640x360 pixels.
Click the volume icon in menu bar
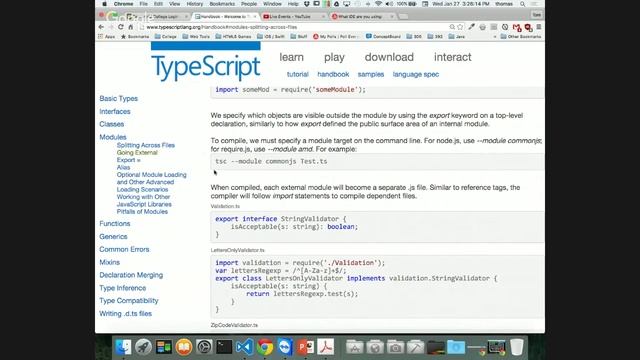click(389, 4)
